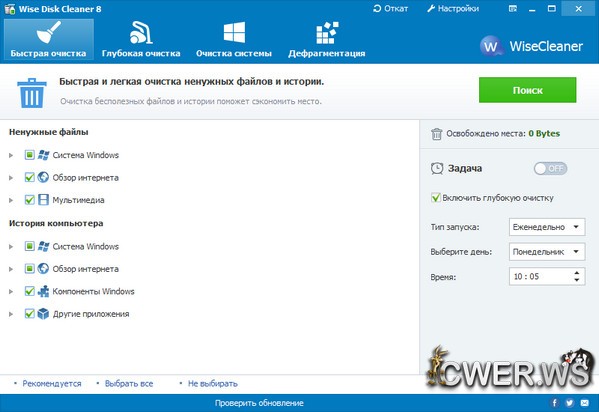Screen dimensions: 599x412
Task: Expand Система Windows under История компьютера
Action: [x=11, y=247]
